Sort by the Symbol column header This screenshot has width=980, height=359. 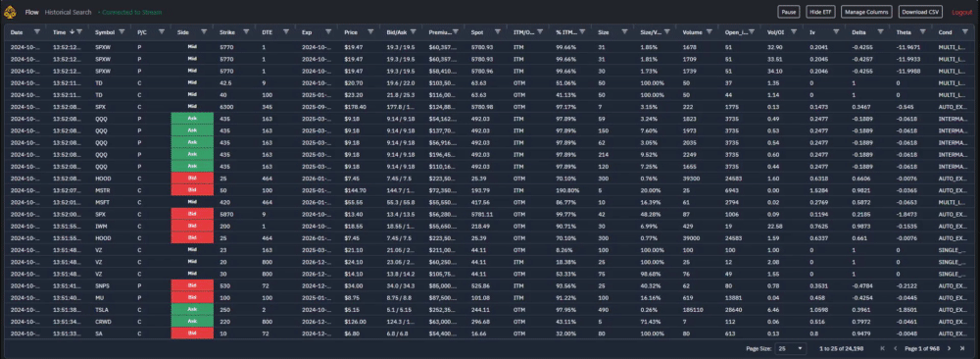105,32
